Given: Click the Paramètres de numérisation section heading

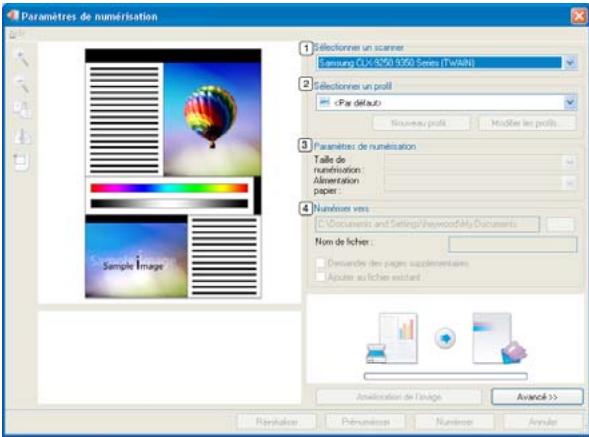Looking at the screenshot, I should pos(364,146).
